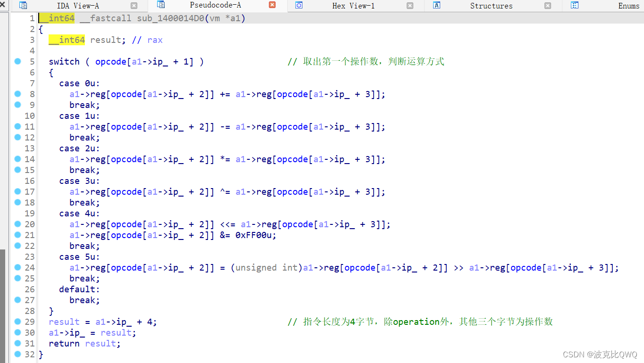
Task: Click the default: label
Action: [80, 289]
